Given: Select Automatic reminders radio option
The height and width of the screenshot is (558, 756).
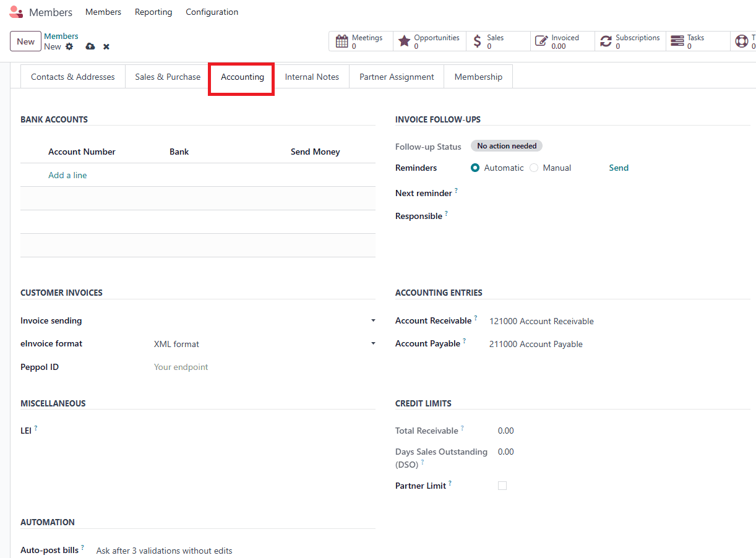Looking at the screenshot, I should coord(475,168).
